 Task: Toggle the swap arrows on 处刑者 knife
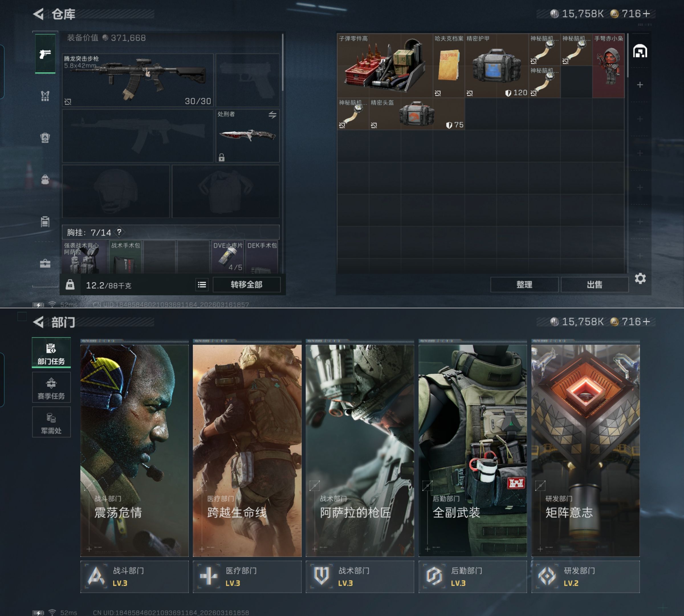(x=272, y=115)
